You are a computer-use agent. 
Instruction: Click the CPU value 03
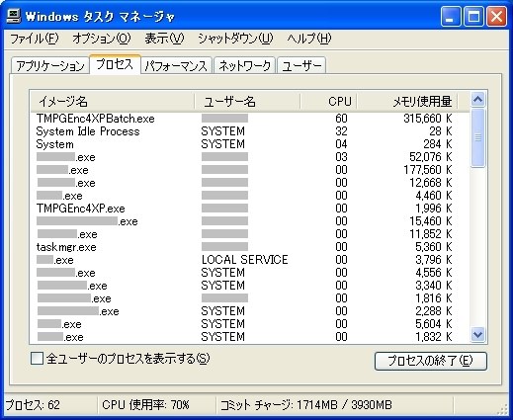tap(341, 157)
